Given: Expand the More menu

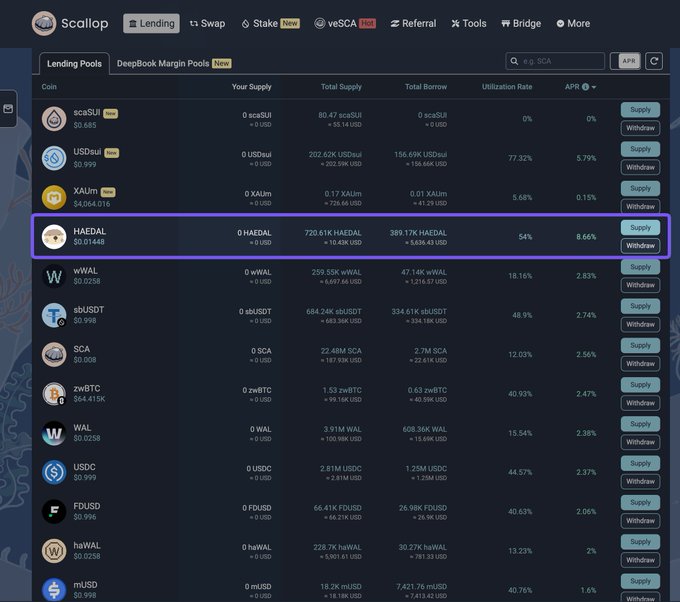Looking at the screenshot, I should [573, 23].
